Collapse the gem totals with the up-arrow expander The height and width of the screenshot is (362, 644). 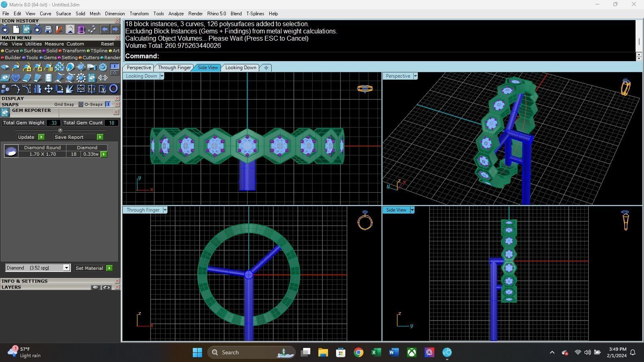(60, 130)
